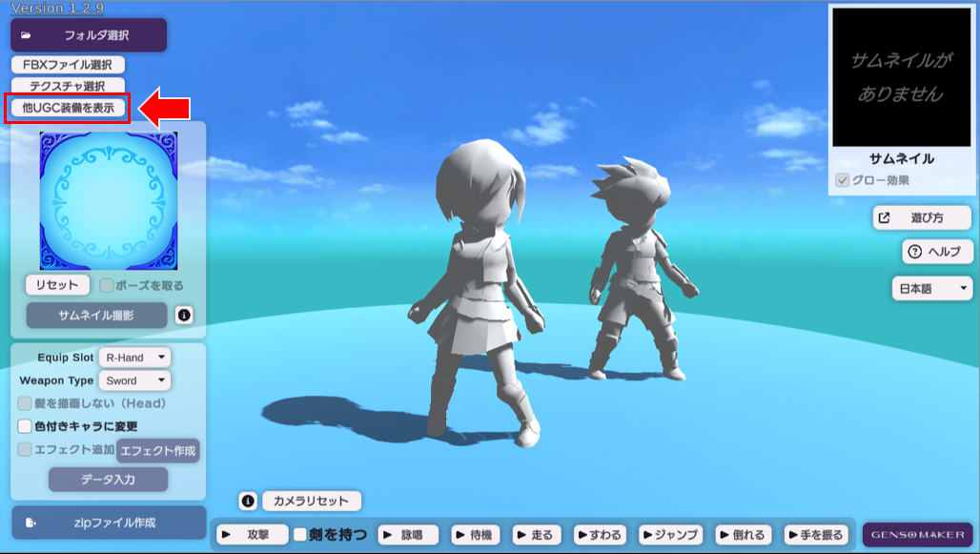Open the Equip Slot dropdown
Screen dimensions: 980x554
click(134, 358)
